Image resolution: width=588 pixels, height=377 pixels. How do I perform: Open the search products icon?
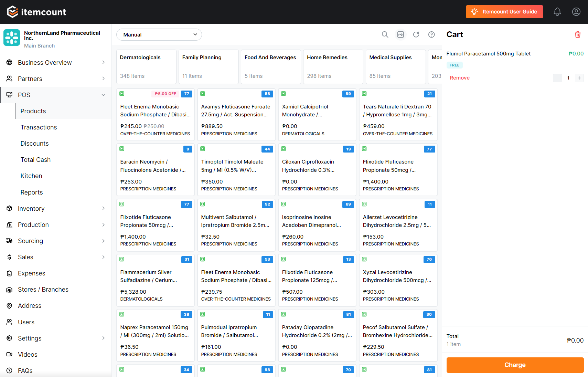click(385, 34)
